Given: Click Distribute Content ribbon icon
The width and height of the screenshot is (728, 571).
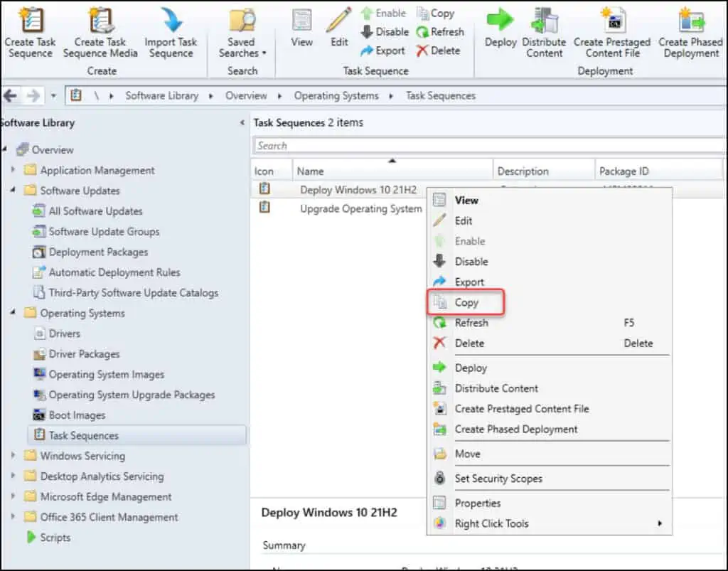Looking at the screenshot, I should pyautogui.click(x=545, y=21).
